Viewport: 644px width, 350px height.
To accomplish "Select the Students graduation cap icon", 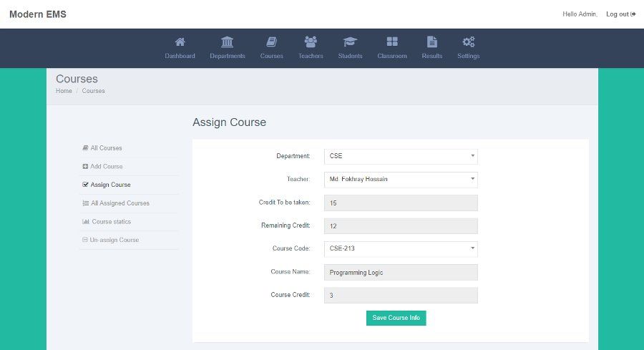I will [x=350, y=42].
